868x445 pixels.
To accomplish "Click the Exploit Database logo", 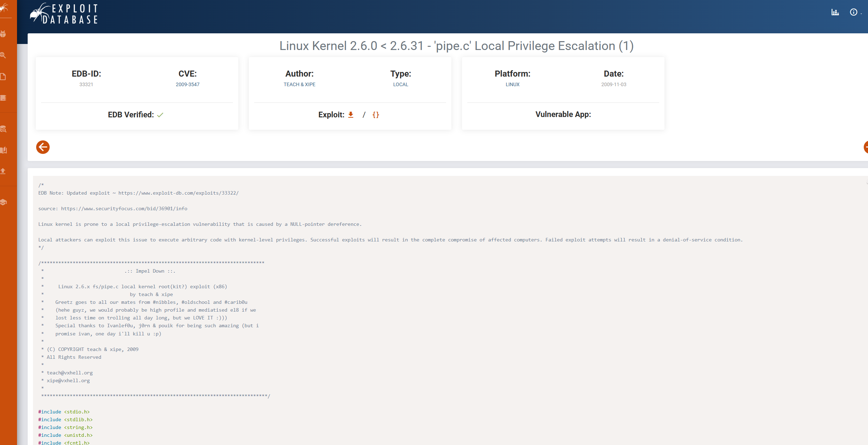I will click(64, 14).
